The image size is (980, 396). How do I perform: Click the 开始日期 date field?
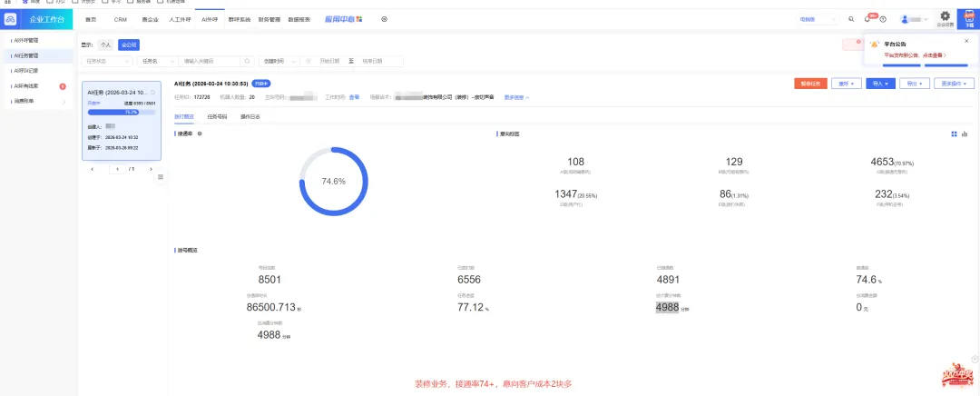[x=328, y=62]
